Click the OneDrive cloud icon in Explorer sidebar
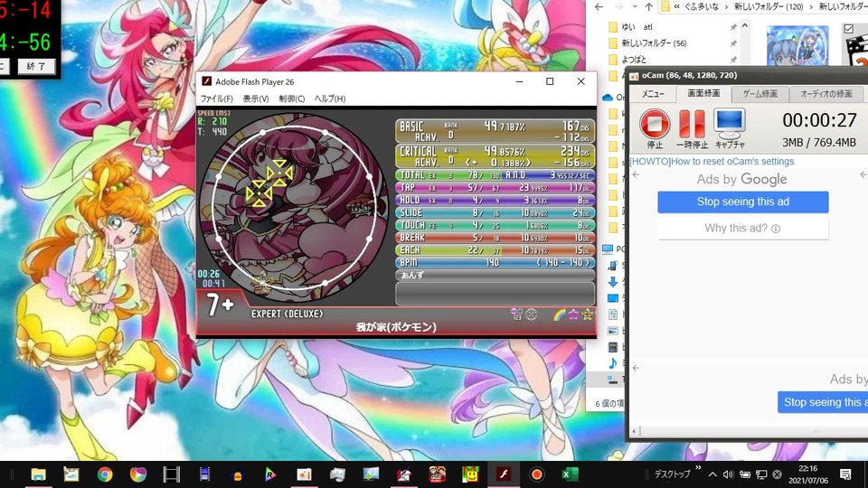This screenshot has height=488, width=868. pos(608,98)
